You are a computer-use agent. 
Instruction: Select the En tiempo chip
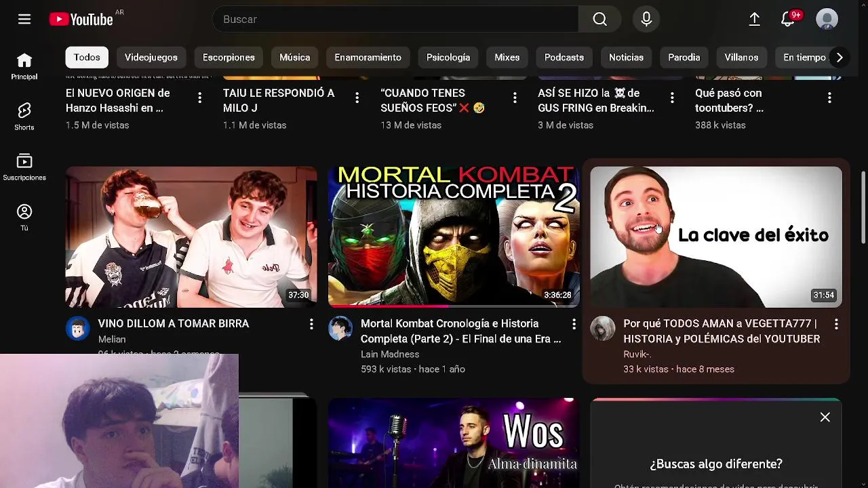[804, 58]
